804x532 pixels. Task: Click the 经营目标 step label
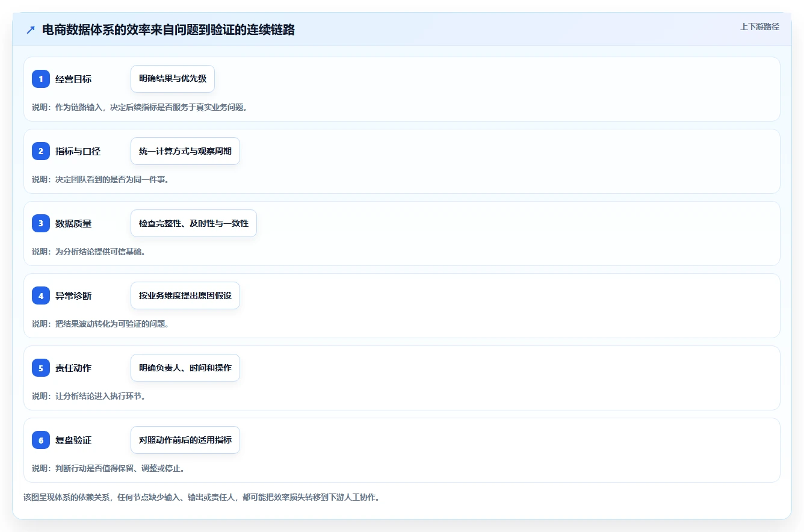coord(73,79)
